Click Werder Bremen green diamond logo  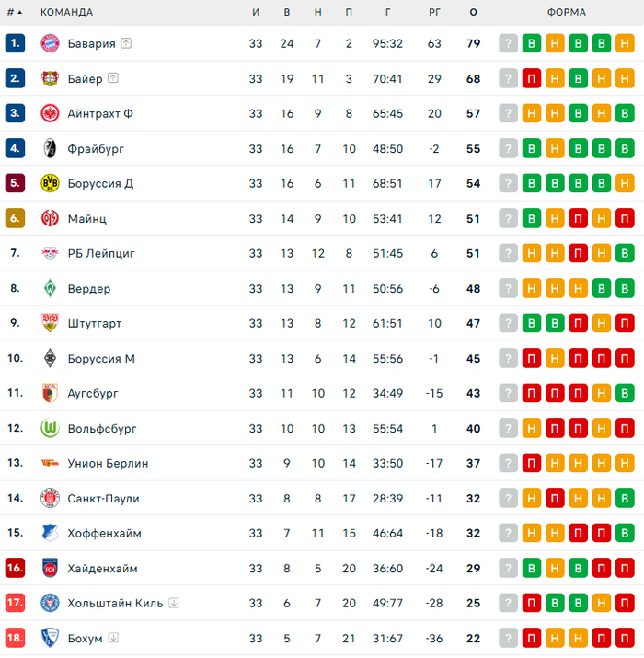click(x=50, y=288)
